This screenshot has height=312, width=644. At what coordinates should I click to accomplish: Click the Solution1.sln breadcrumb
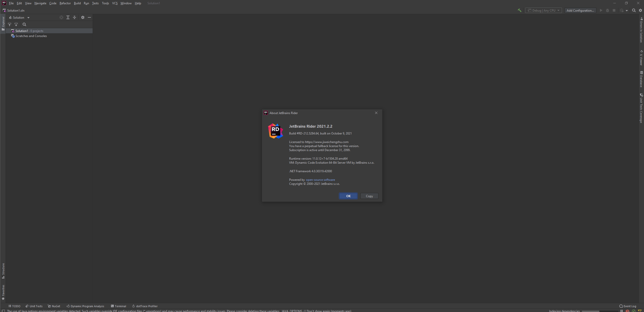click(x=14, y=10)
